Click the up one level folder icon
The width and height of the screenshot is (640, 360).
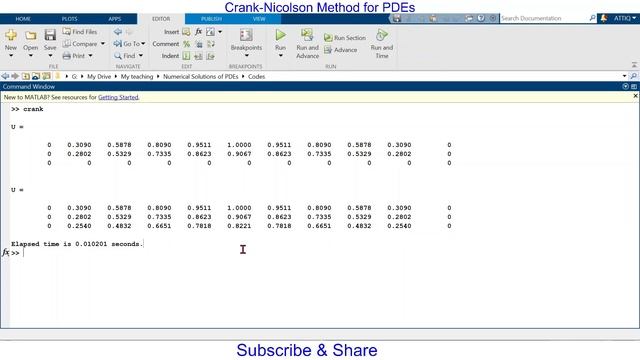26,76
